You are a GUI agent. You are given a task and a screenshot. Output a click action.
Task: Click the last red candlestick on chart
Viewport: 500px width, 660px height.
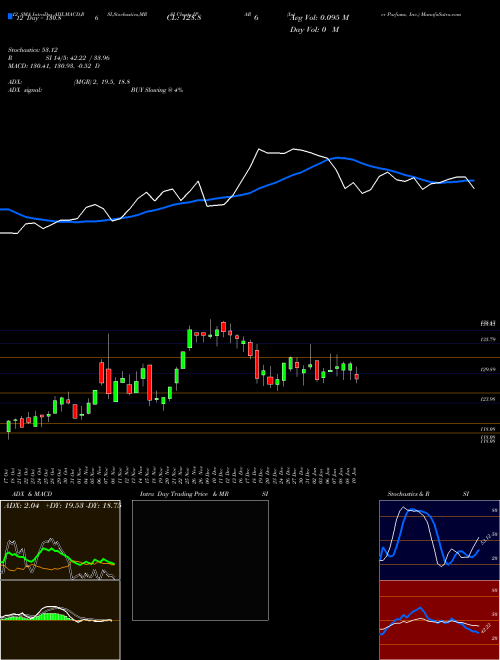click(x=356, y=376)
